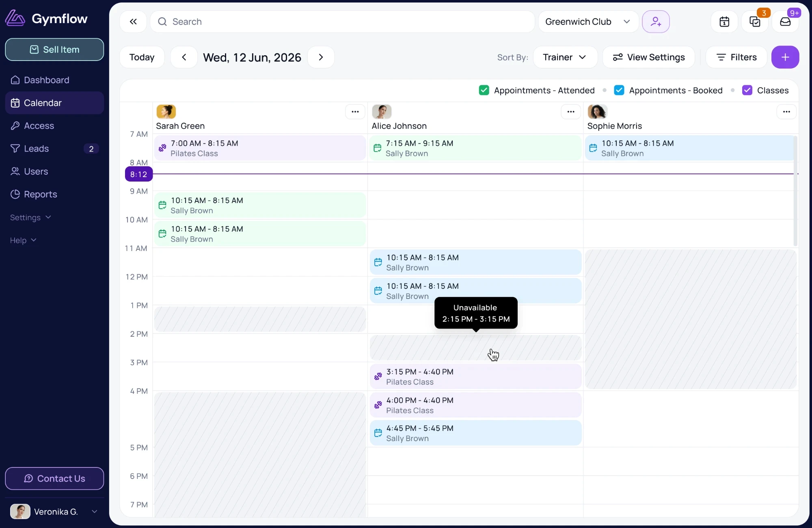Click the Sophie Morris trainer name
The image size is (812, 528).
614,126
